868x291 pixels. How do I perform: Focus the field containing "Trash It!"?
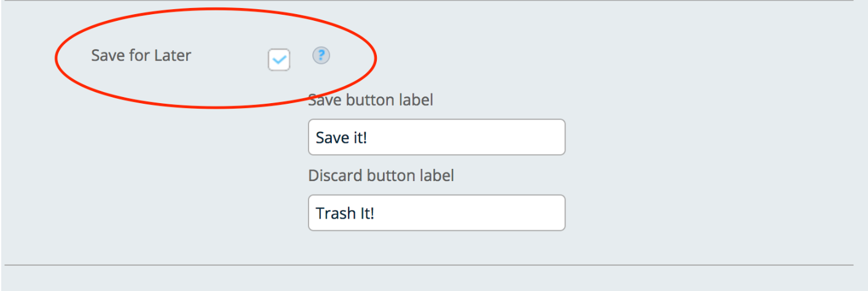tap(436, 213)
